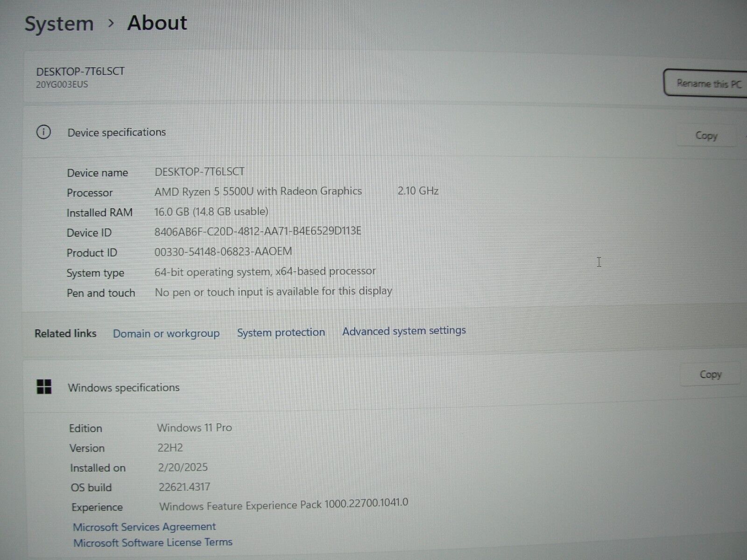Open Microsoft Software License Terms link
Image resolution: width=747 pixels, height=560 pixels.
pyautogui.click(x=153, y=542)
